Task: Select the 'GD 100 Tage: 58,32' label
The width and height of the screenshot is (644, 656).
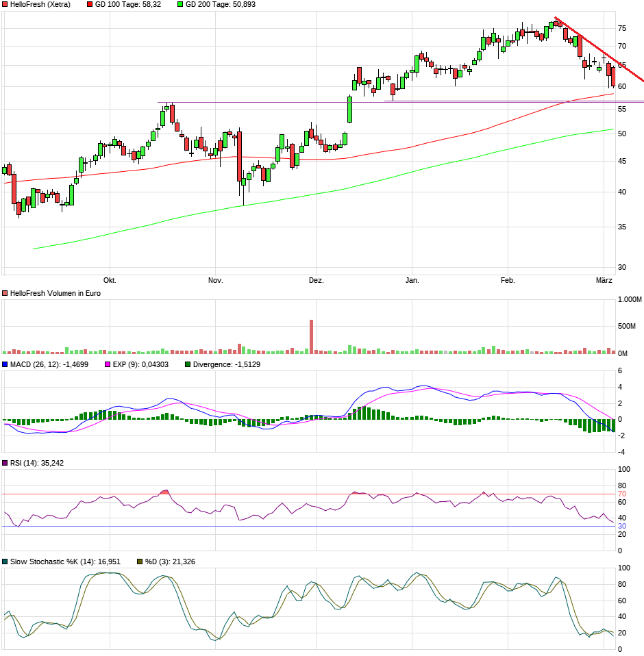Action: tap(128, 5)
